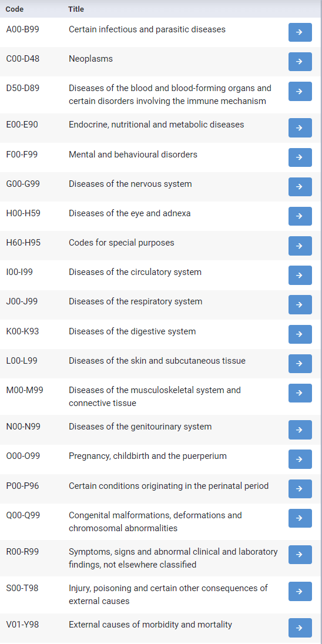322x644 pixels.
Task: Open Pregnancy, childbirth and the puerperium arrow
Action: point(300,459)
